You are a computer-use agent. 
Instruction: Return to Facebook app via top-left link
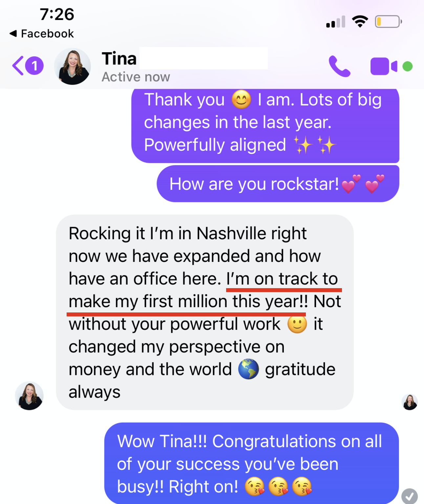42,34
